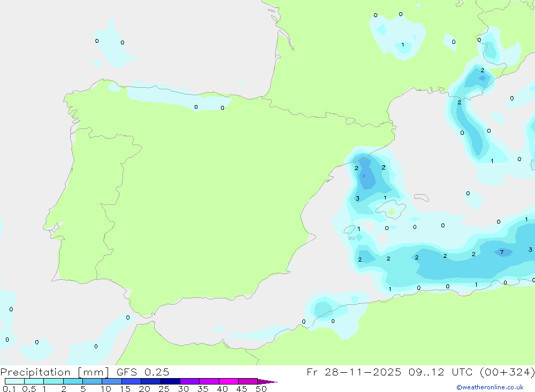This screenshot has height=392, width=535.
Task: Click the 20–25 mm dark blue swatch
Action: [151, 381]
